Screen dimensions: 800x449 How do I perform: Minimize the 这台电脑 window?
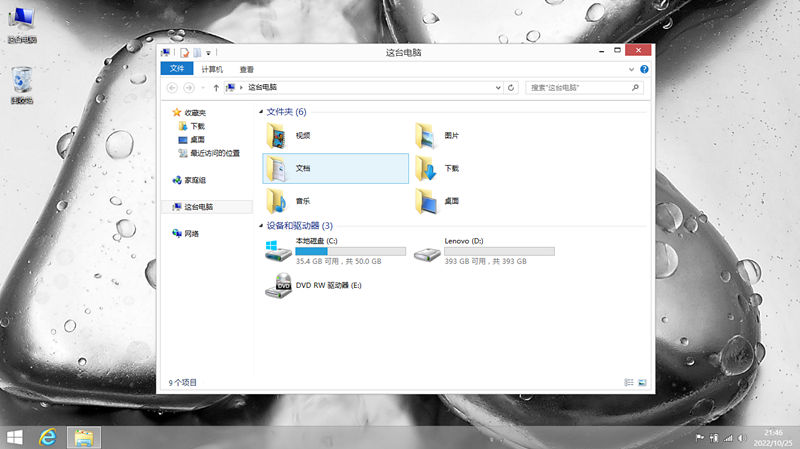tap(602, 51)
